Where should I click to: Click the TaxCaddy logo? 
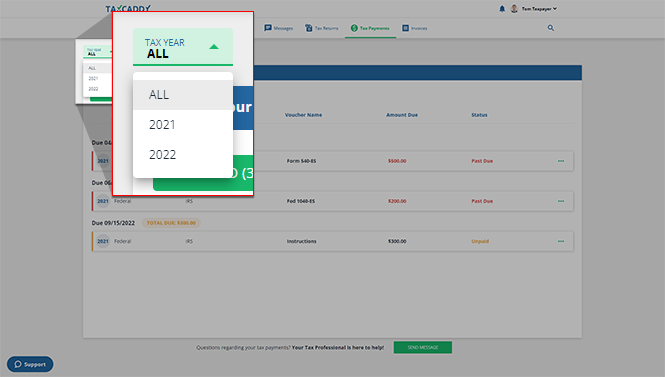pos(128,8)
